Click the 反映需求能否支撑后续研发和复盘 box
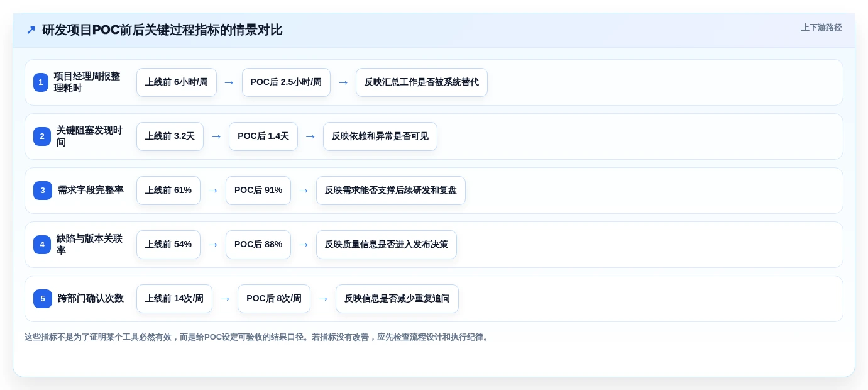The height and width of the screenshot is (390, 868). click(391, 191)
